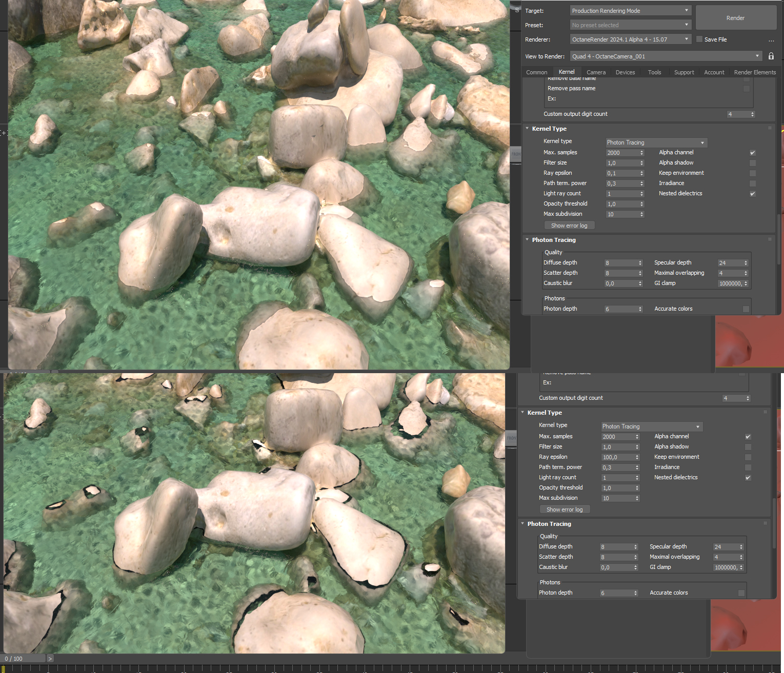This screenshot has height=673, width=784.
Task: Enable Alpha shadow in the lower panel
Action: tap(748, 447)
